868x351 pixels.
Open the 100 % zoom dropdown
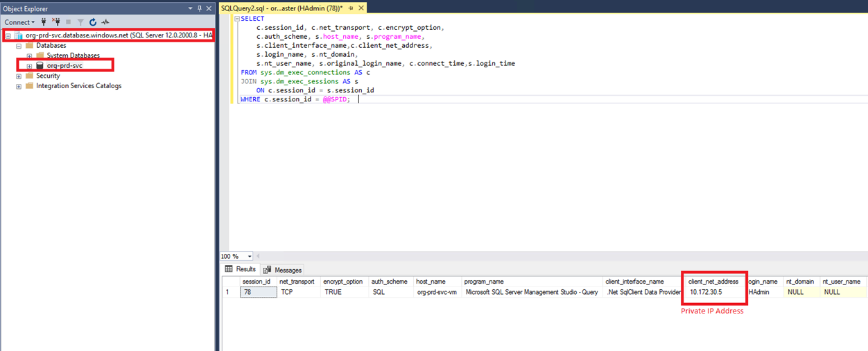point(250,257)
